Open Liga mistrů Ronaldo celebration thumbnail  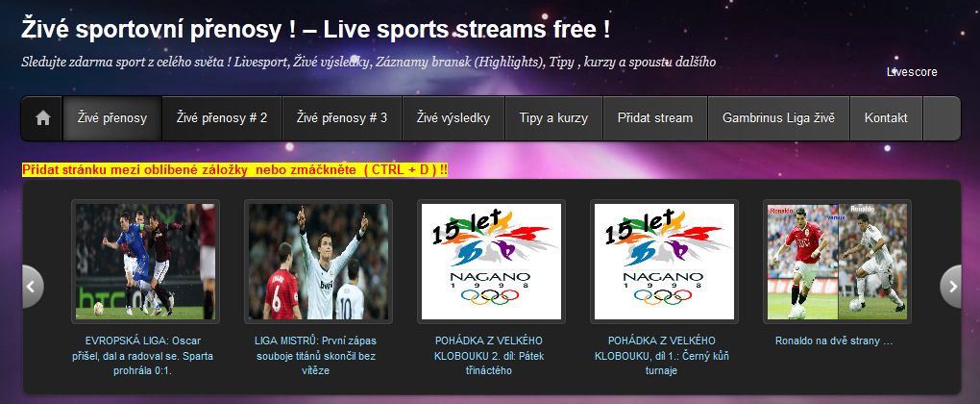318,262
